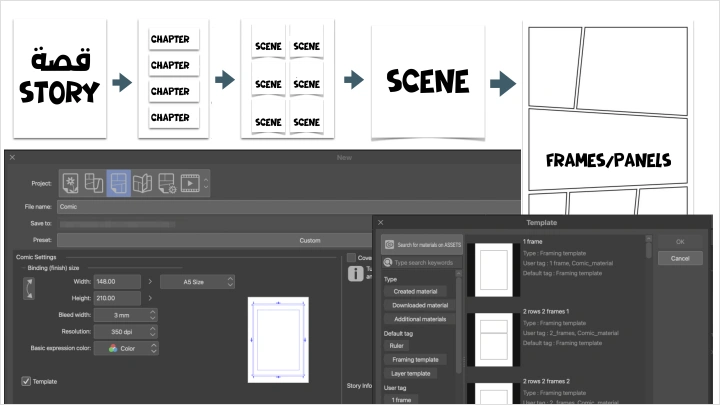This screenshot has height=405, width=720.
Task: Select the Illustration project type icon
Action: point(70,183)
